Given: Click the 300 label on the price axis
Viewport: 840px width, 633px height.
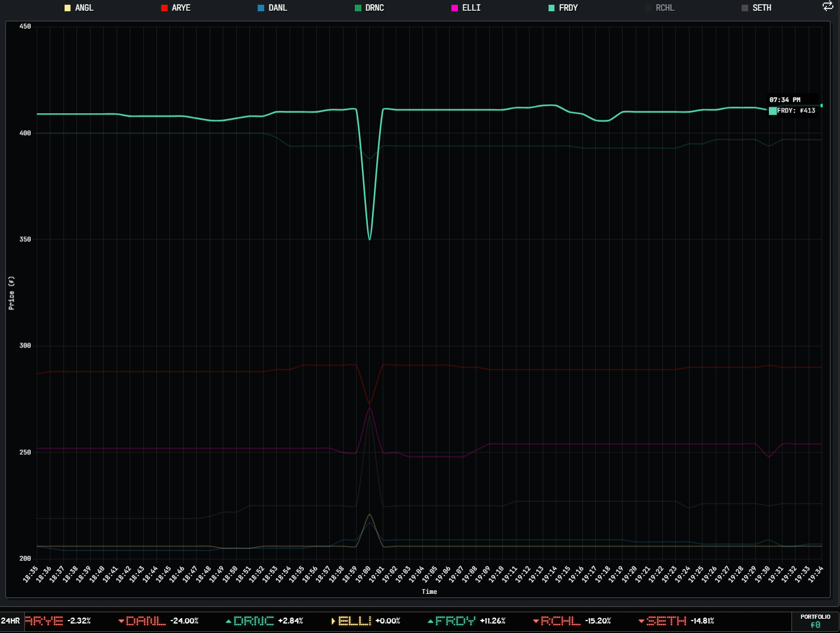Looking at the screenshot, I should click(25, 346).
